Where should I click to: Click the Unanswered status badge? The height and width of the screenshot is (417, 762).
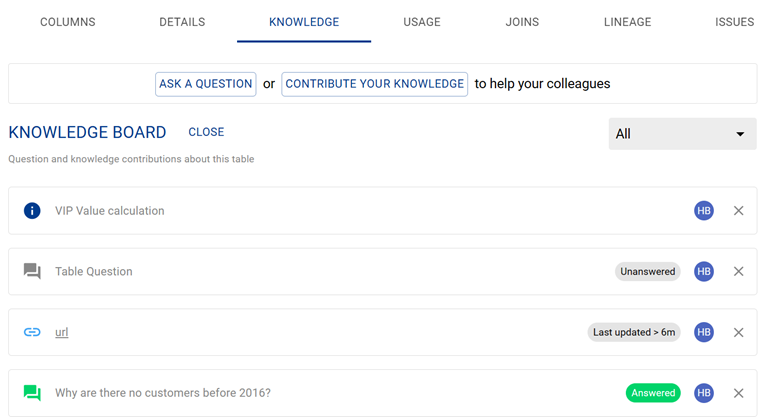(648, 272)
